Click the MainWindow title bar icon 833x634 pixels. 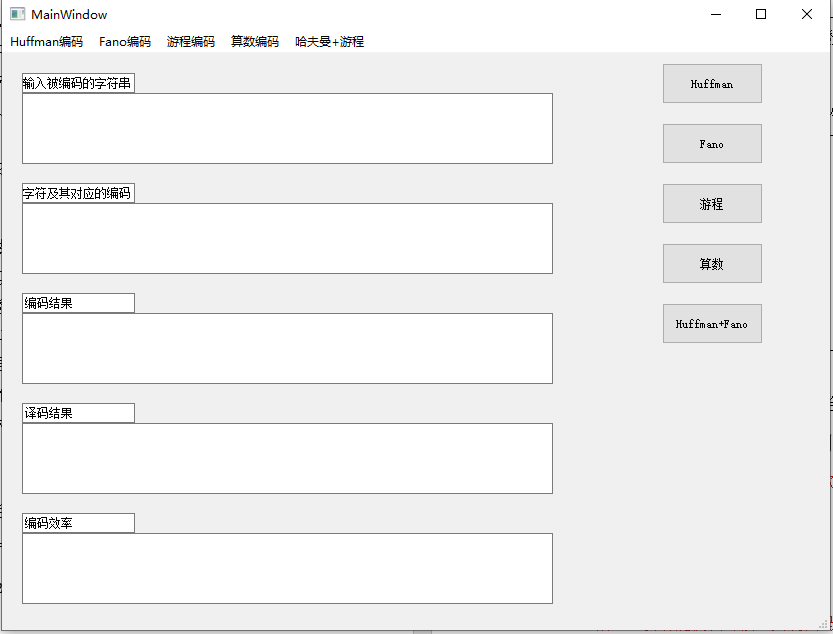point(18,14)
